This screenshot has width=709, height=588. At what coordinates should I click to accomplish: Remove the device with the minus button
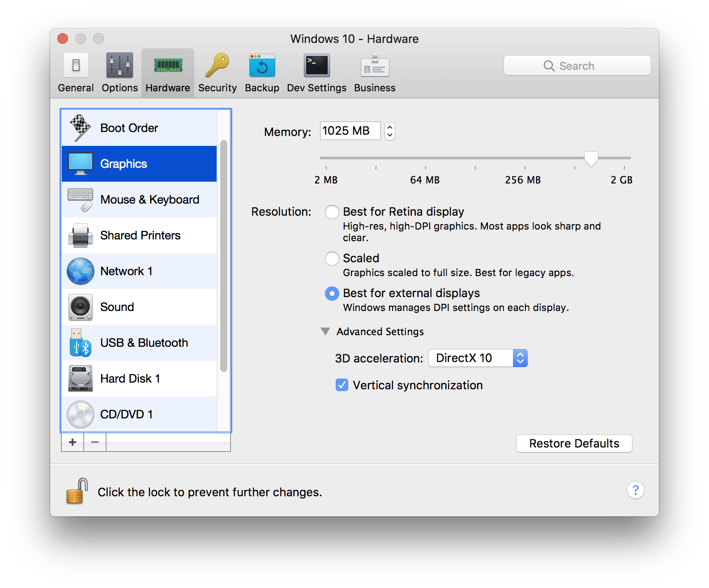coord(95,442)
